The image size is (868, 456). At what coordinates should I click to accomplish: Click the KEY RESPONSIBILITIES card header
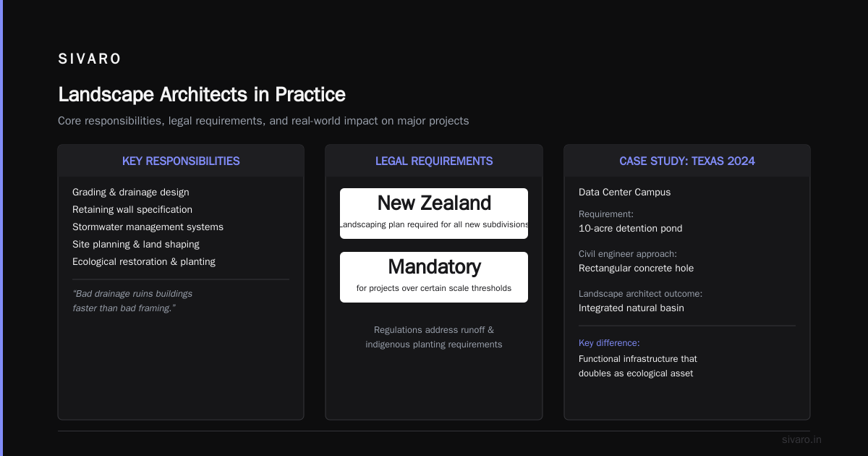pos(181,161)
